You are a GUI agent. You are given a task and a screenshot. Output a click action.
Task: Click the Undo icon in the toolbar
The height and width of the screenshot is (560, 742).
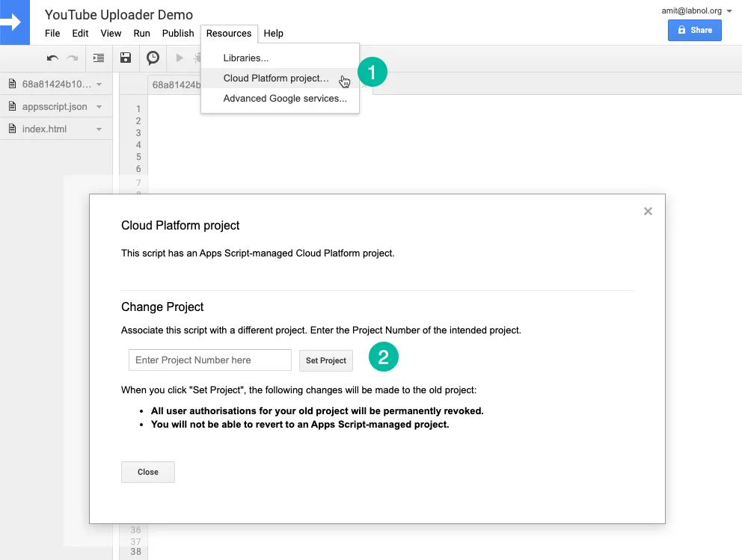(x=52, y=58)
